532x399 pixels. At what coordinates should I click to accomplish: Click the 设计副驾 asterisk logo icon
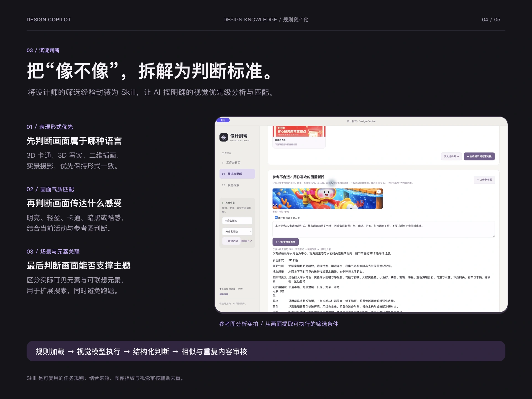[224, 137]
